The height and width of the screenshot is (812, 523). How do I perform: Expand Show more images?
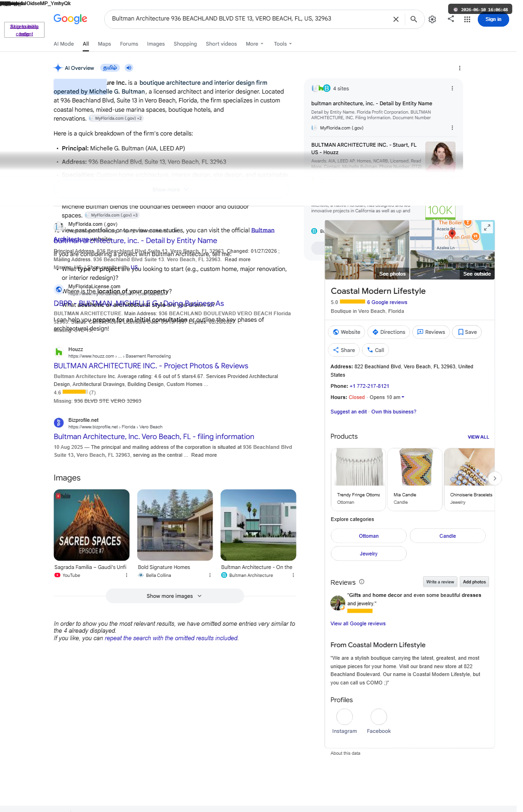(x=174, y=596)
